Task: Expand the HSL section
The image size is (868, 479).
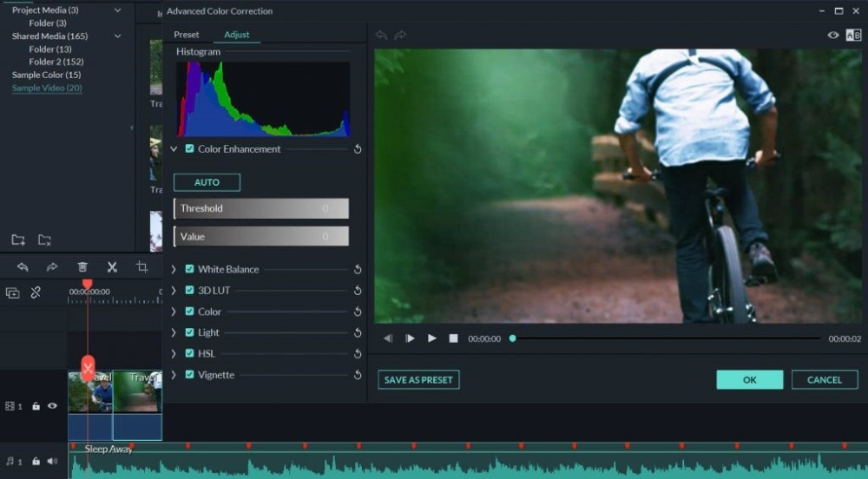Action: point(174,353)
